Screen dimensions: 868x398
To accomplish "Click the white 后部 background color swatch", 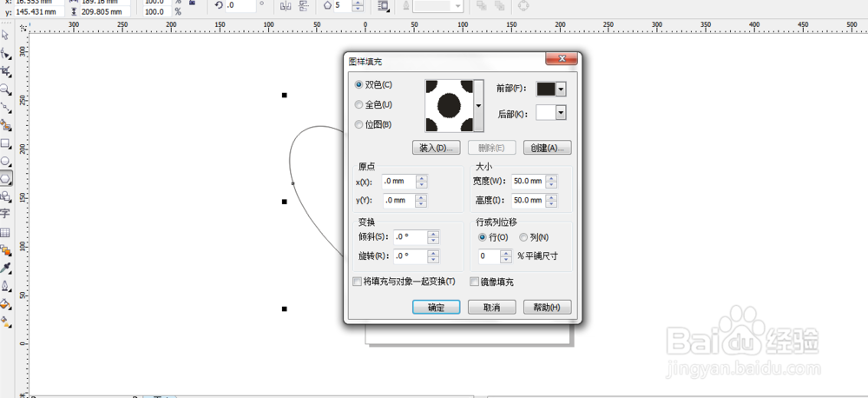I will point(546,113).
